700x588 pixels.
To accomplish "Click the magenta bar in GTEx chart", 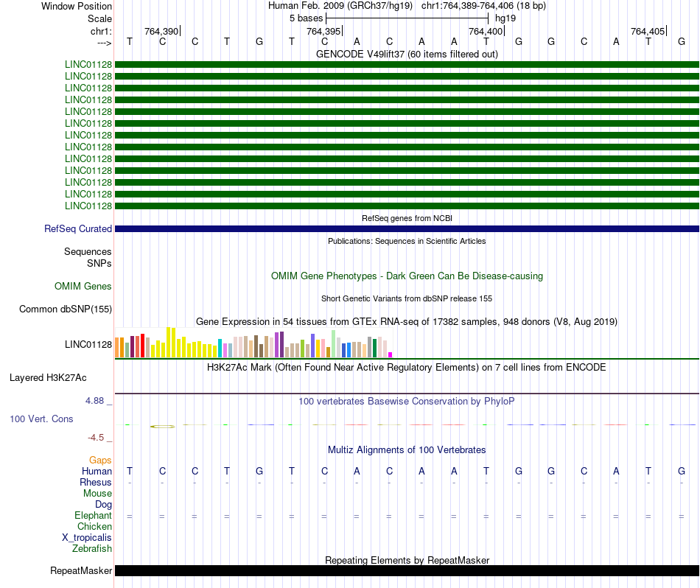I will pyautogui.click(x=391, y=354).
